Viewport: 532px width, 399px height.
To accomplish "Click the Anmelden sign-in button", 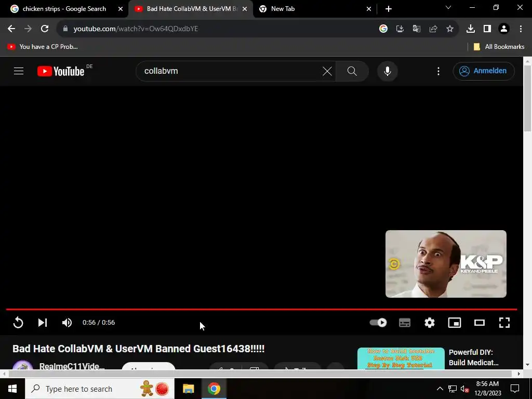I will 484,71.
